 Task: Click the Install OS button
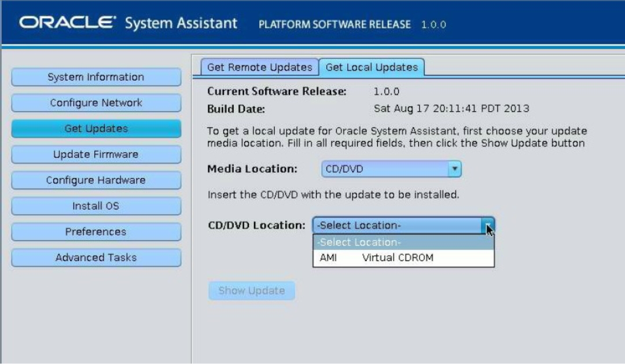coord(96,205)
